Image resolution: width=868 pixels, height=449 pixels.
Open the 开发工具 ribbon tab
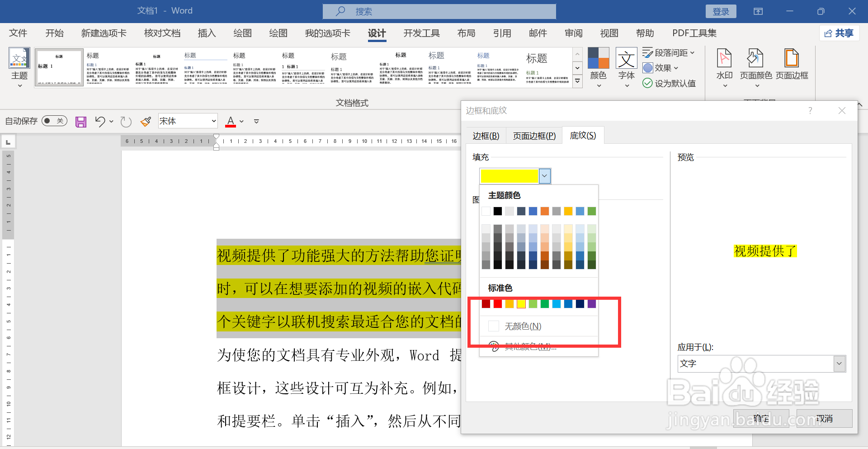(421, 33)
